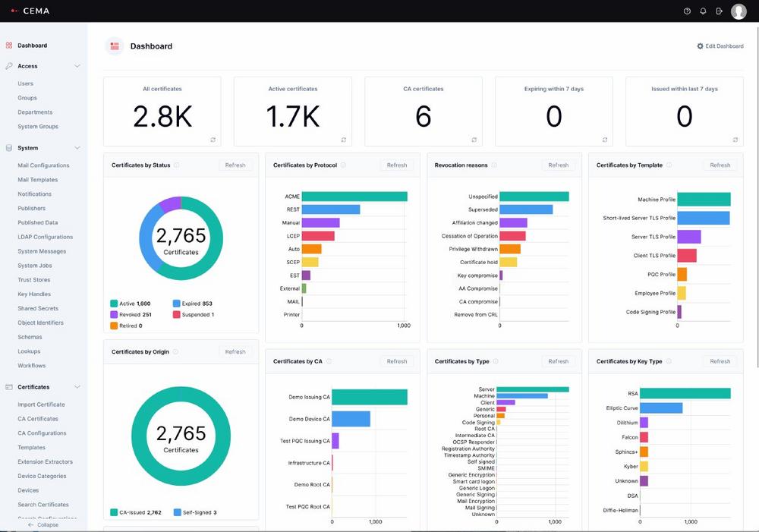Refresh the Certificates by Status chart
Screen dimensions: 759x532
click(235, 165)
